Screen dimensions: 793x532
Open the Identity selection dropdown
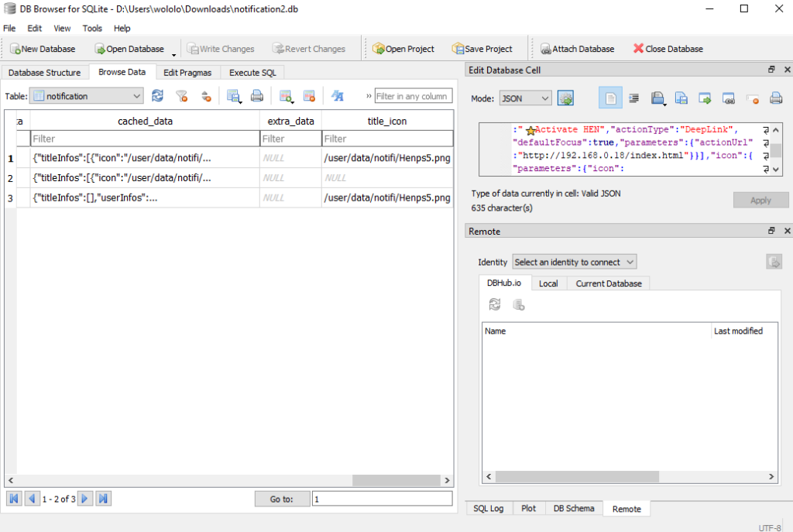[574, 262]
